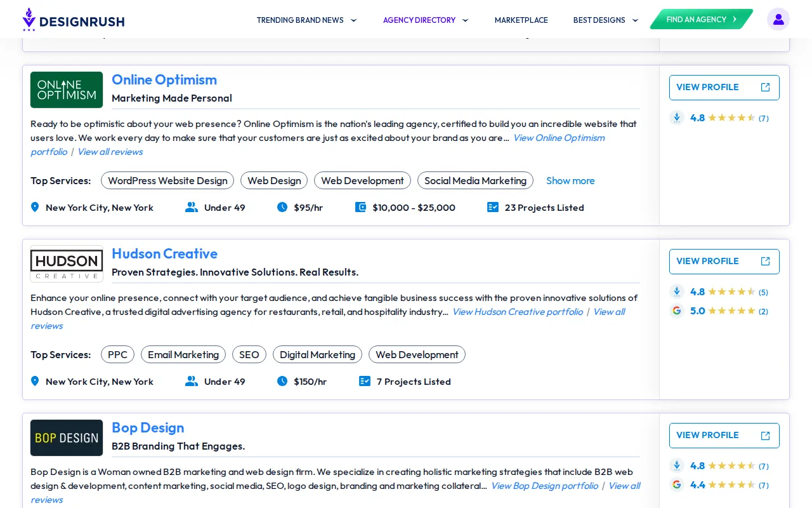This screenshot has height=508, width=812.
Task: View all reviews for Hudson Creative
Action: point(609,312)
